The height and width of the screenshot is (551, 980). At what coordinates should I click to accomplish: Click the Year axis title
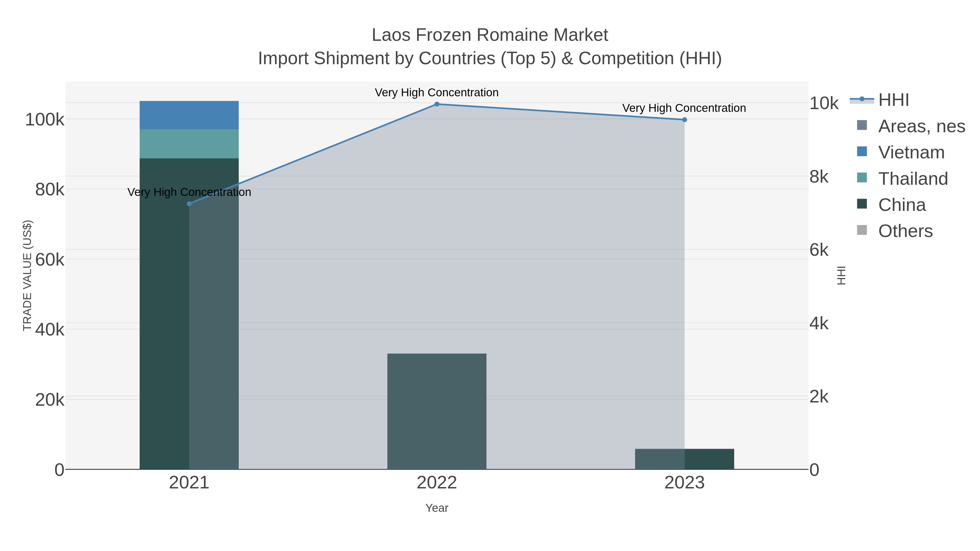[x=437, y=508]
